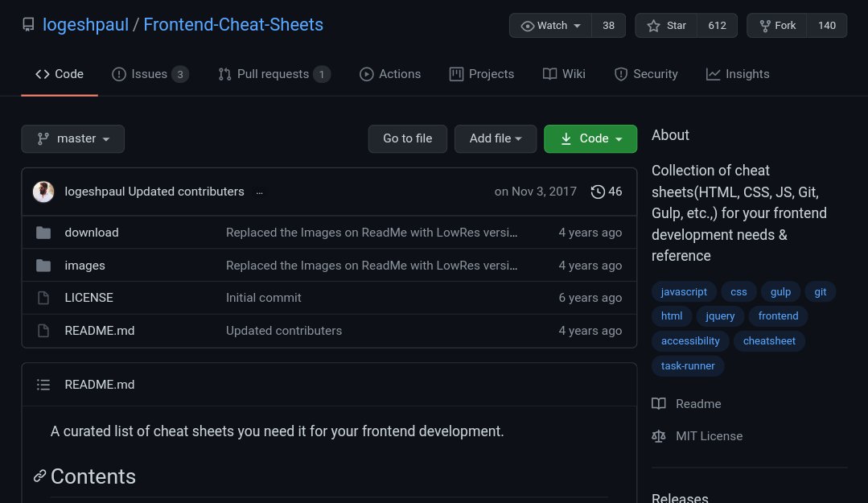Viewport: 868px width, 503px height.
Task: Open the Pull requests tab
Action: [x=274, y=74]
